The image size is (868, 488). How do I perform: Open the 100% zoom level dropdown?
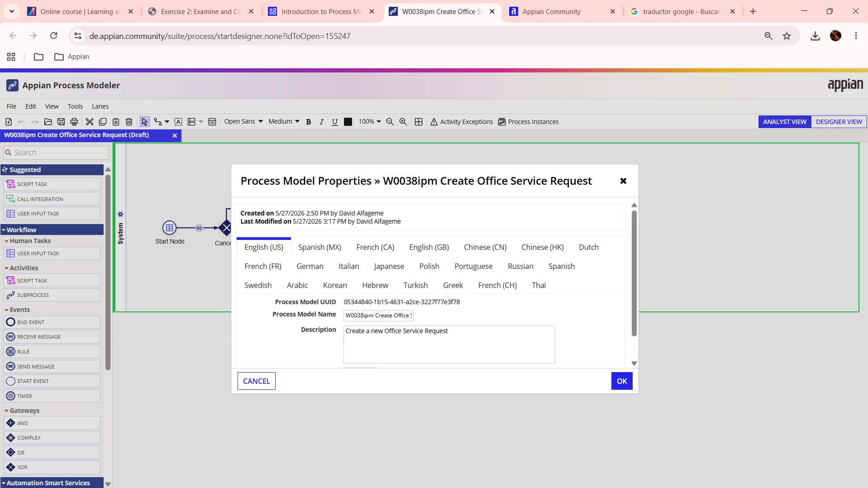click(x=370, y=121)
